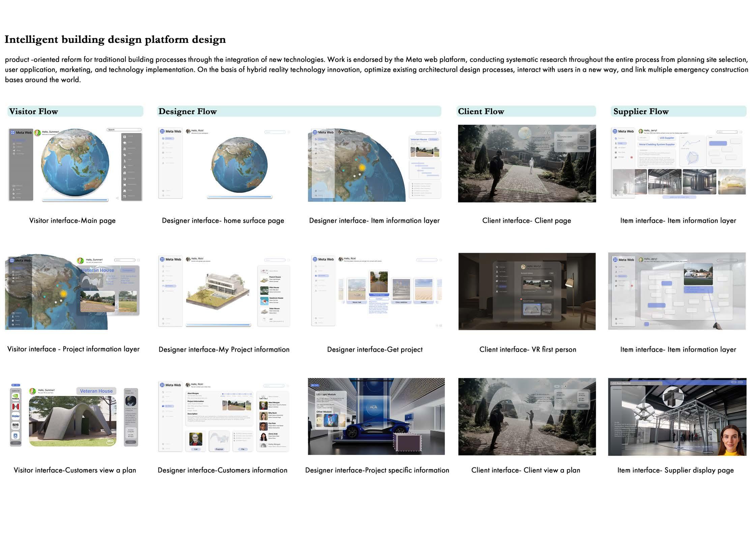
Task: Click the Search field on Visitor main page
Action: click(x=124, y=130)
